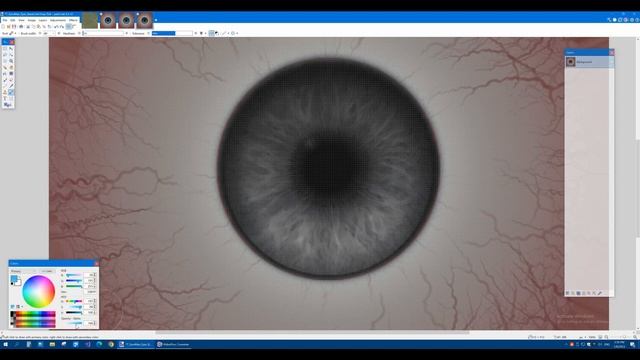Image resolution: width=640 pixels, height=360 pixels.
Task: Click the Redo toolbar icon
Action: pyautogui.click(x=62, y=27)
